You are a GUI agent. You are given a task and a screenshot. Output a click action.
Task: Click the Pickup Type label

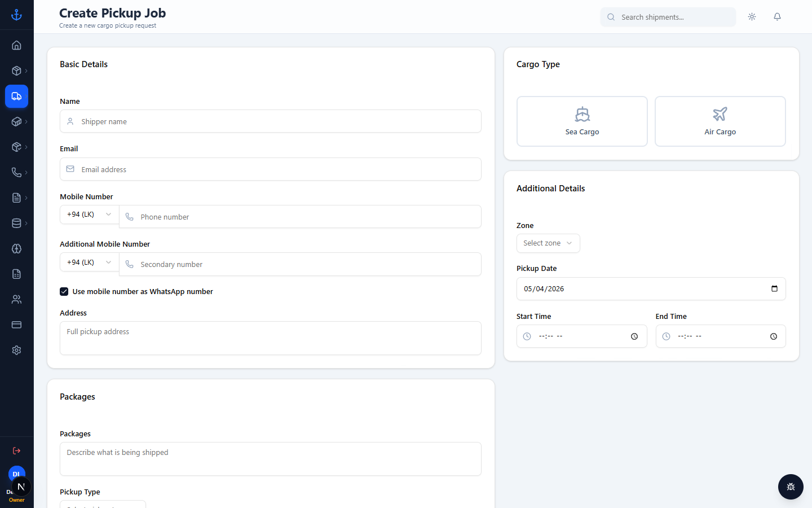tap(80, 492)
